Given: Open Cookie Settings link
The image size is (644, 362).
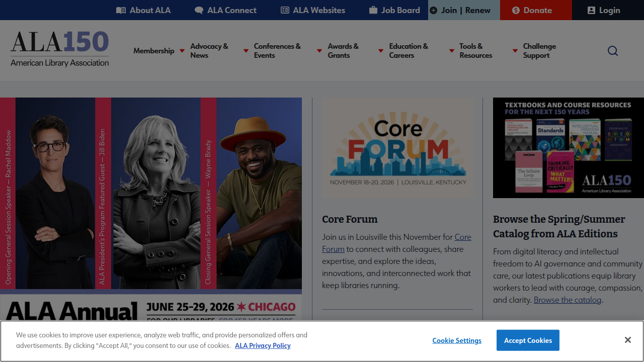Looking at the screenshot, I should (x=457, y=340).
